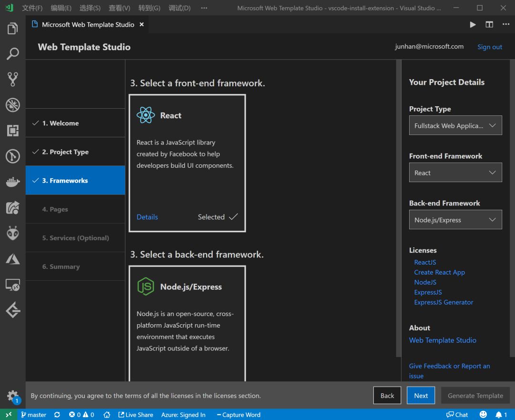
Task: Open the Remote Explorer monitor icon
Action: pyautogui.click(x=12, y=285)
